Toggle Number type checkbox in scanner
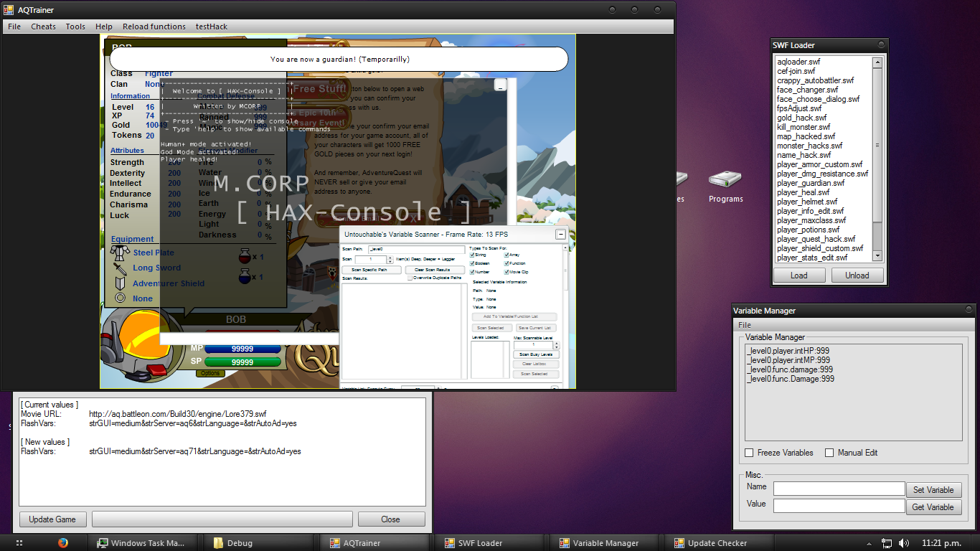The height and width of the screenshot is (551, 980). coord(472,272)
